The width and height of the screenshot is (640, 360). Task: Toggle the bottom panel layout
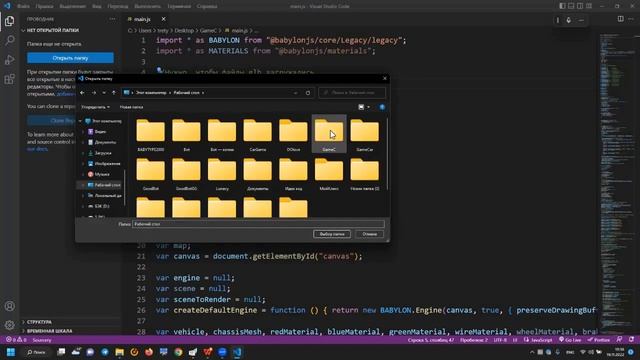571,6
